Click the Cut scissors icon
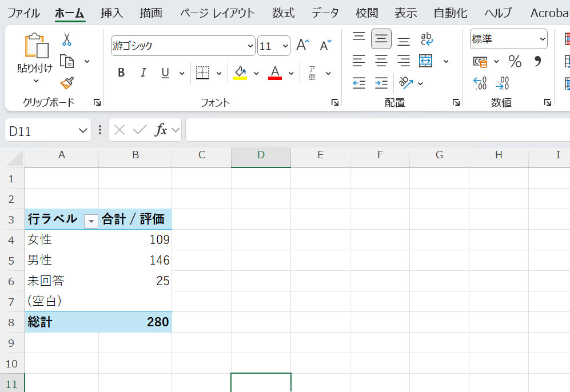Screen dimensions: 570x392 tap(67, 39)
